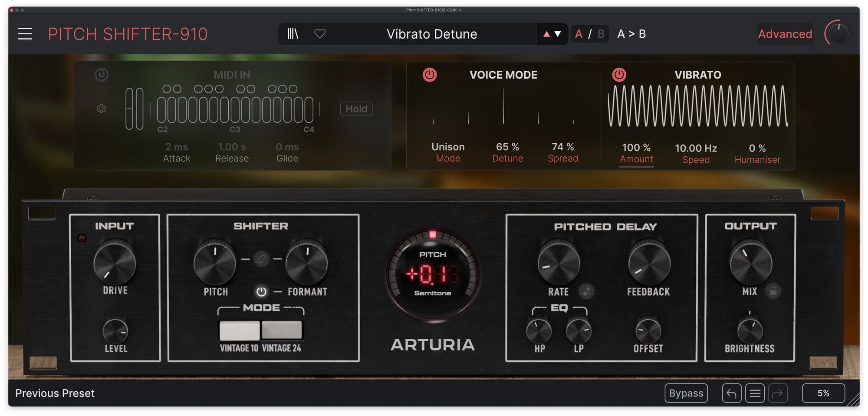Select next preset with down arrow

tap(558, 34)
